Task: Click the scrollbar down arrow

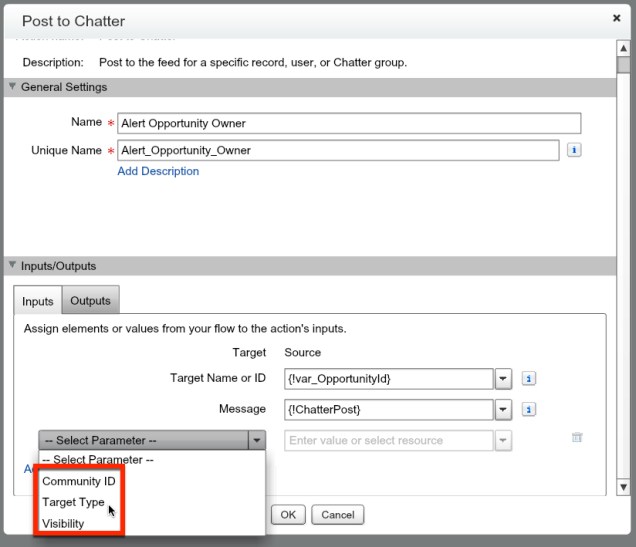Action: tap(623, 487)
